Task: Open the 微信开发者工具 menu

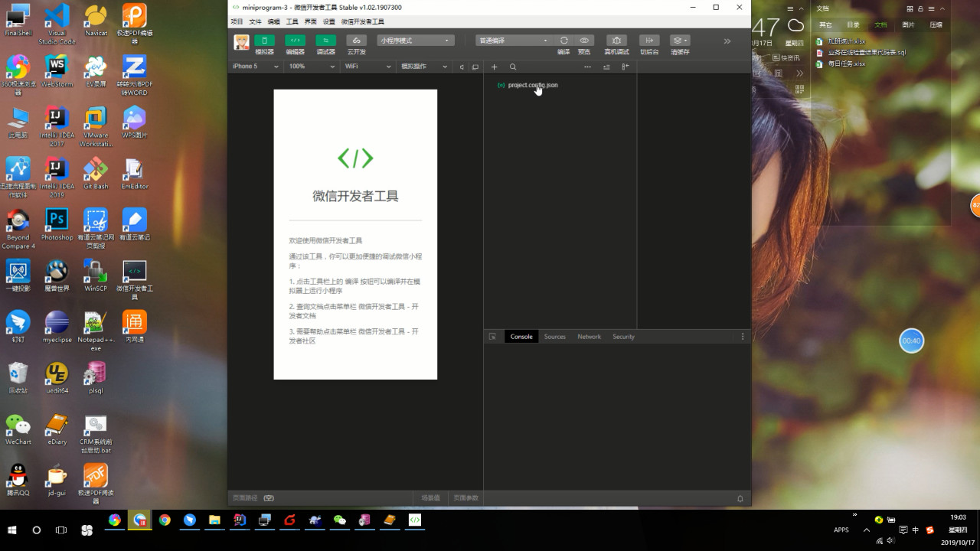Action: coord(363,22)
